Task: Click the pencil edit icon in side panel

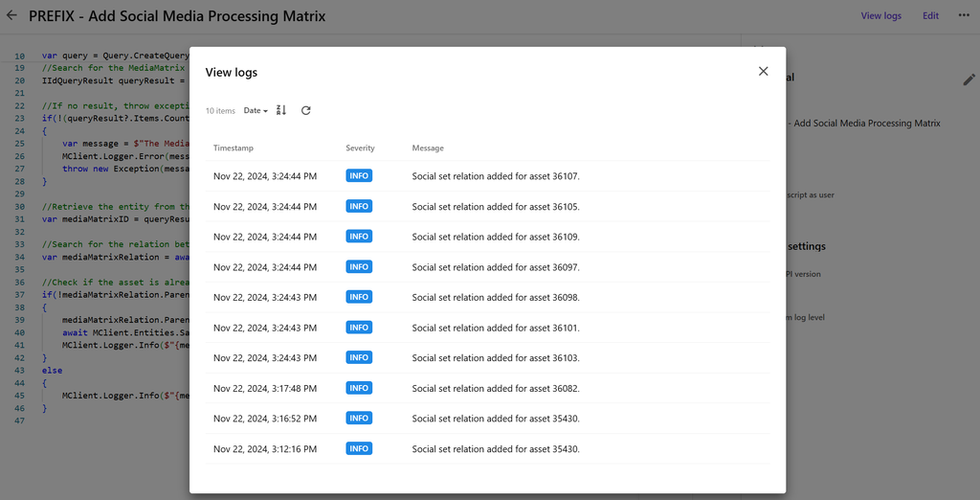Action: point(969,80)
